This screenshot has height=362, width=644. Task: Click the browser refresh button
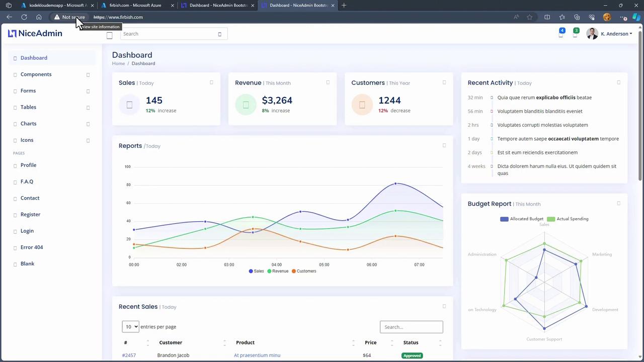tap(24, 17)
